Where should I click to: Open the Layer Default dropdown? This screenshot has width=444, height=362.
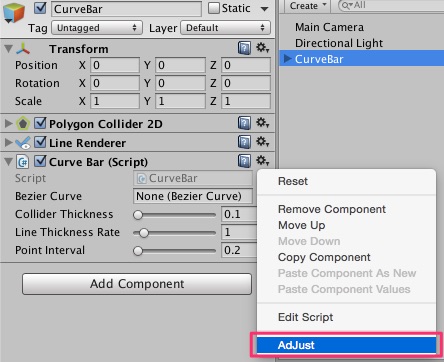225,28
